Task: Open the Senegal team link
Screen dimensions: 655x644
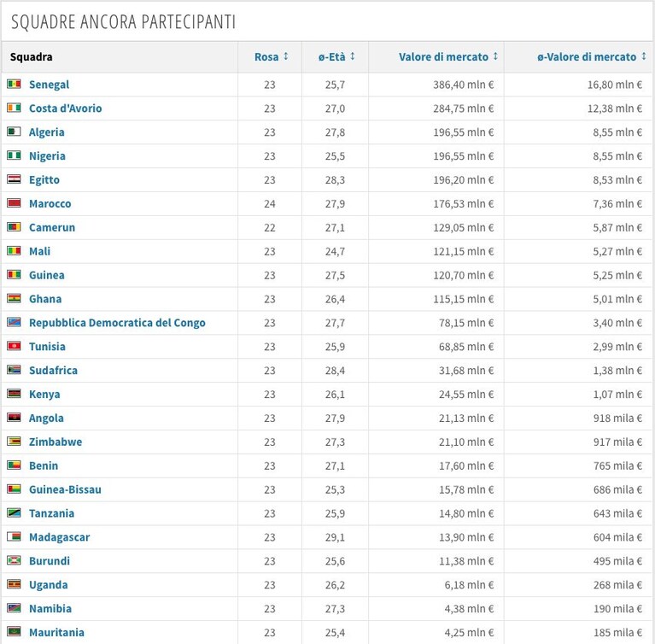Action: (49, 85)
